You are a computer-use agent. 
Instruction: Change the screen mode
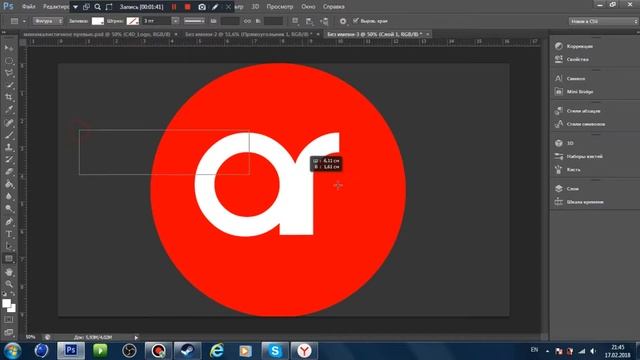pyautogui.click(x=9, y=332)
